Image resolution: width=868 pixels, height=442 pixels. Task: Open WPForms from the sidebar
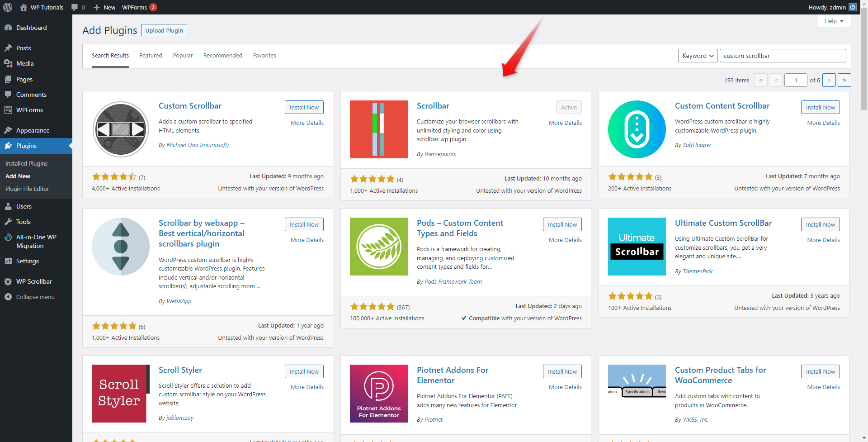click(x=9, y=110)
